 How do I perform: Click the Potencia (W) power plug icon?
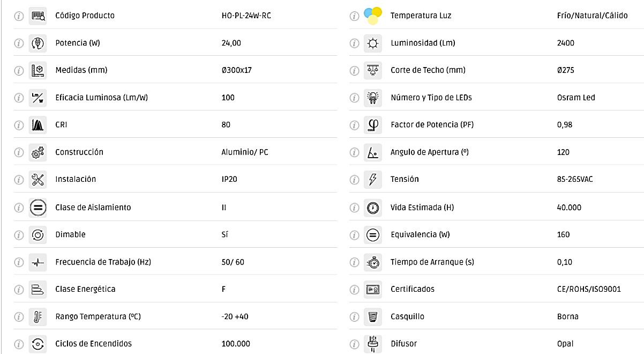click(x=38, y=43)
